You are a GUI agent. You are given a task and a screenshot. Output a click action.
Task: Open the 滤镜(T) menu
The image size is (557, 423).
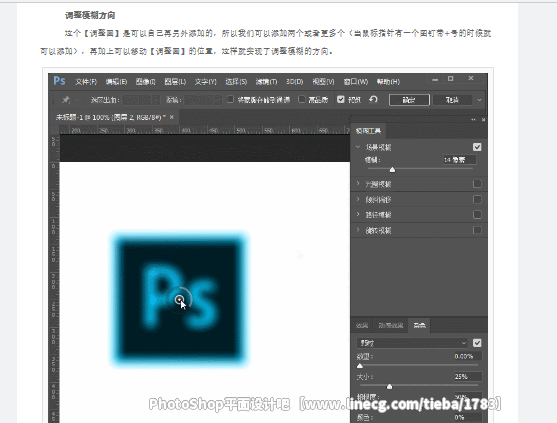pos(266,82)
